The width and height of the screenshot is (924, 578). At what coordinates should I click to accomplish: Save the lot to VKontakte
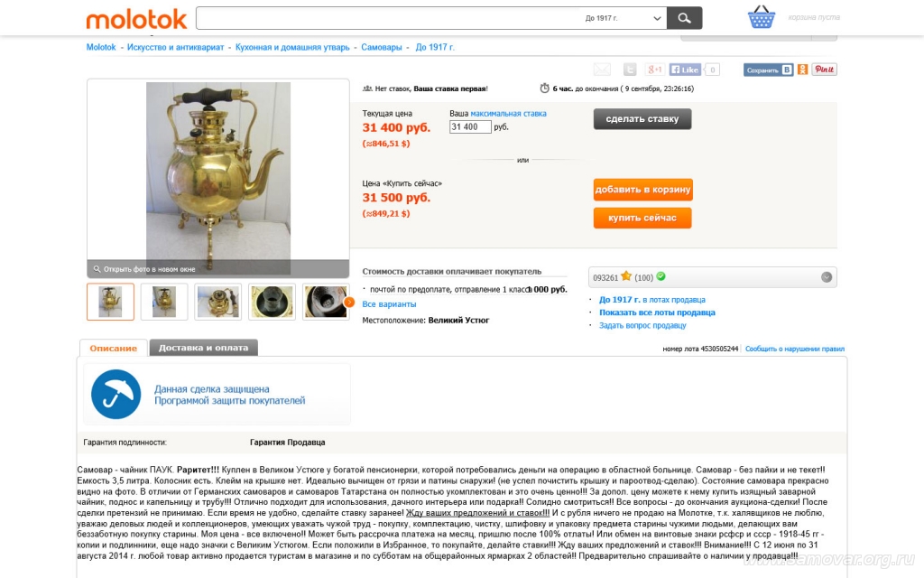click(x=769, y=70)
